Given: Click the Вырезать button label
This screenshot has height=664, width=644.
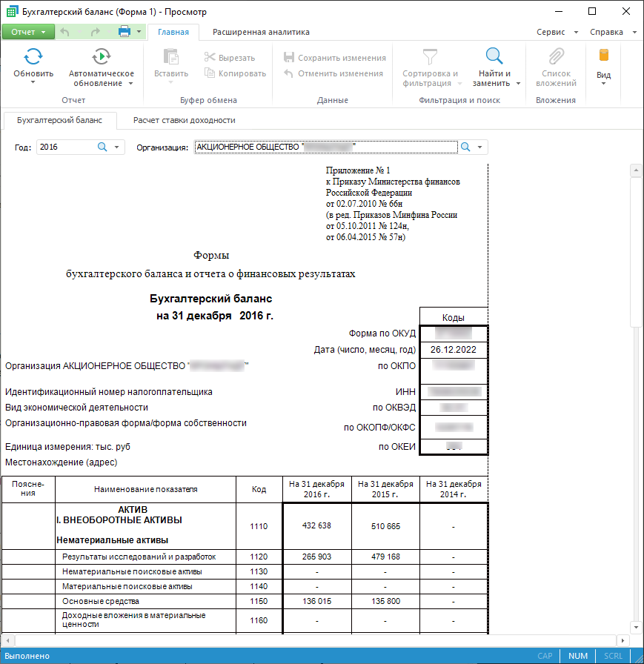Looking at the screenshot, I should (x=236, y=58).
